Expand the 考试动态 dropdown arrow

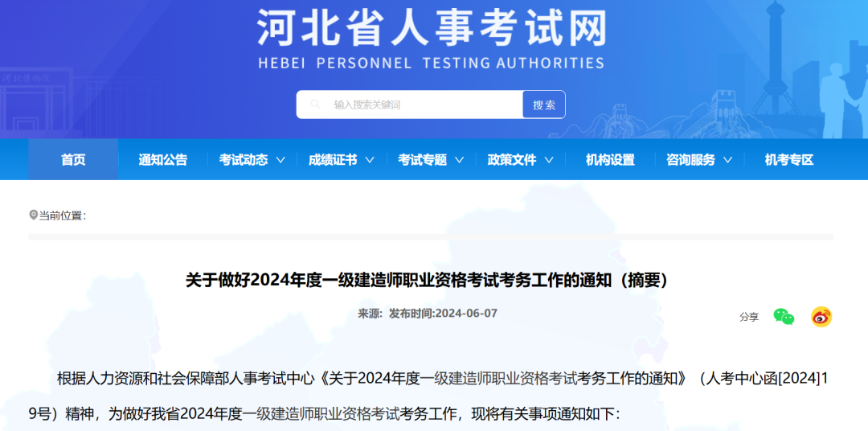[280, 161]
